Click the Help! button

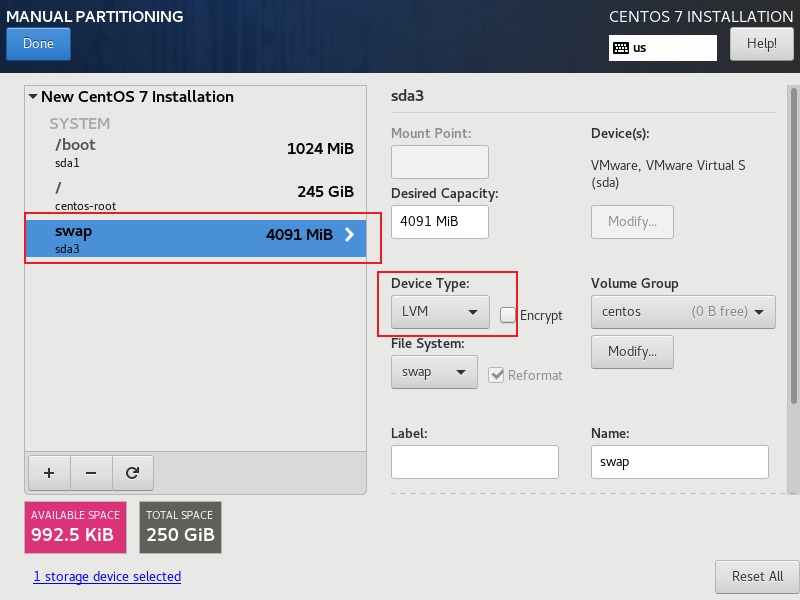tap(761, 44)
